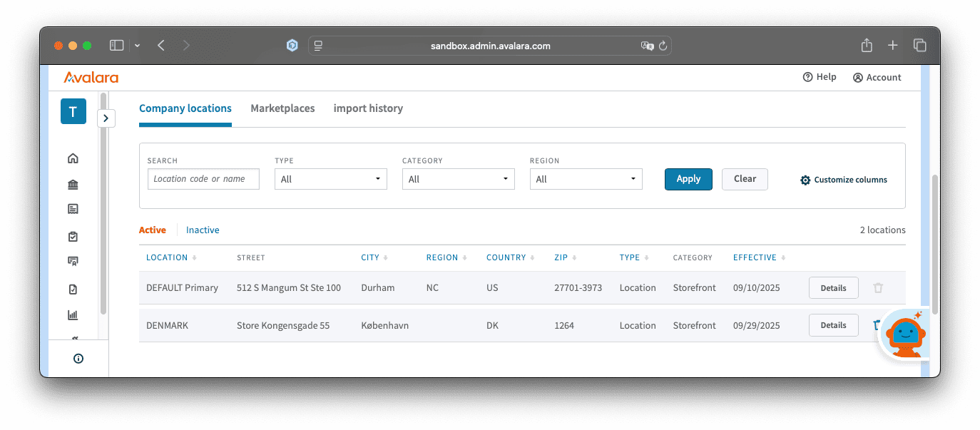Switch to the Marketplaces tab
This screenshot has height=430, width=980.
coord(282,108)
